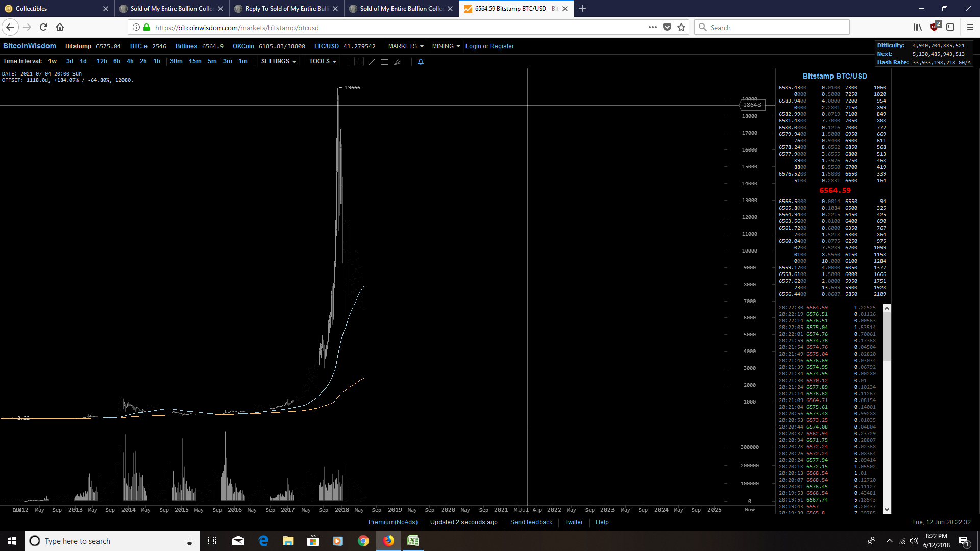The height and width of the screenshot is (551, 980).
Task: Set time interval to 15m
Action: click(x=195, y=61)
